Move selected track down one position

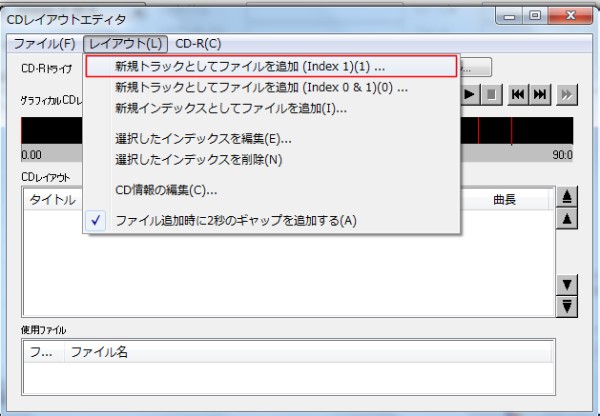click(x=567, y=285)
